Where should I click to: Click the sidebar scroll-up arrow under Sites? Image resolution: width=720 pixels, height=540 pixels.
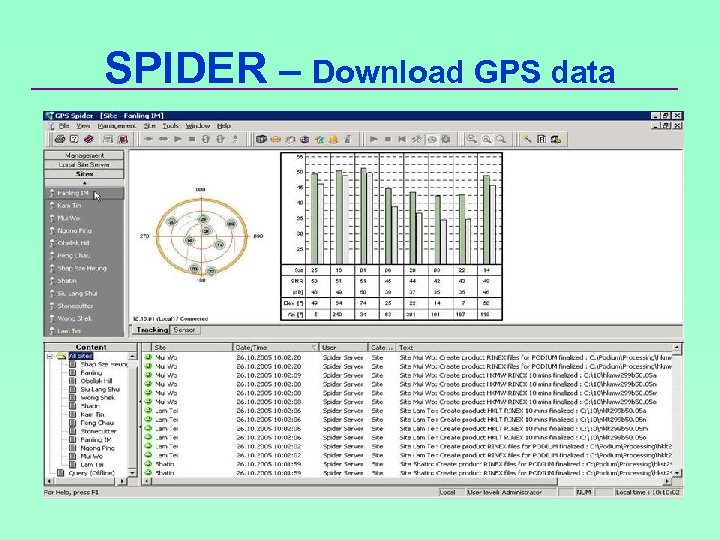(x=84, y=183)
